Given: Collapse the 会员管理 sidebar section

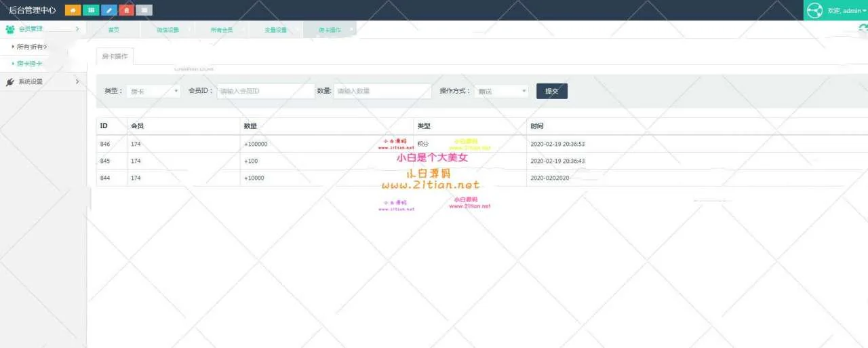Looking at the screenshot, I should (x=42, y=29).
